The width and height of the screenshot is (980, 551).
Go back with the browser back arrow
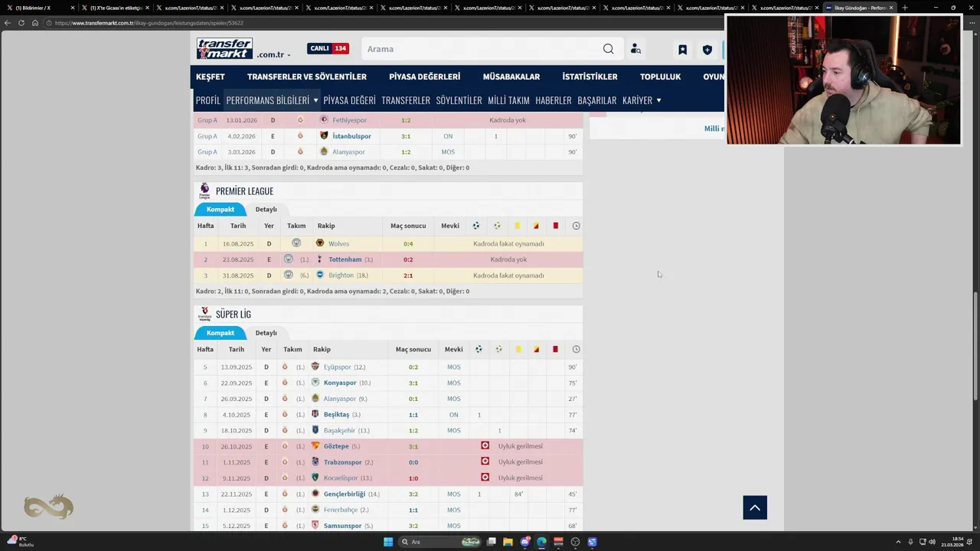(x=8, y=23)
